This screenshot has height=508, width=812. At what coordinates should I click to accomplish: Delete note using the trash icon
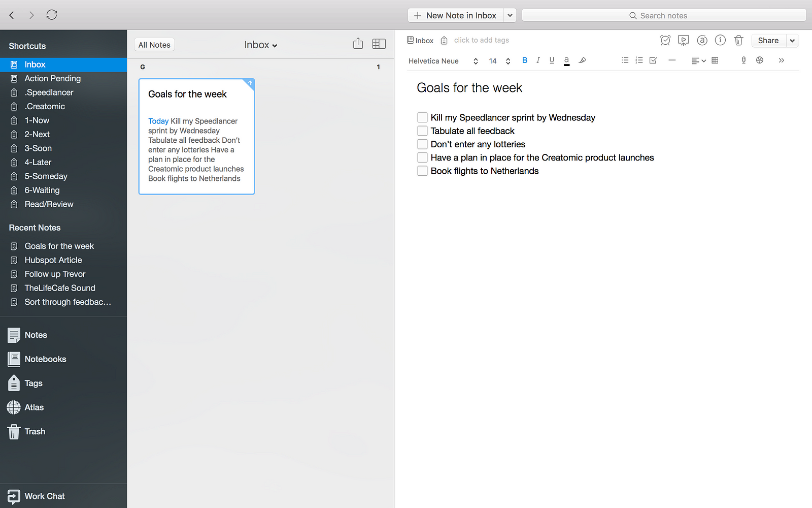(x=739, y=40)
